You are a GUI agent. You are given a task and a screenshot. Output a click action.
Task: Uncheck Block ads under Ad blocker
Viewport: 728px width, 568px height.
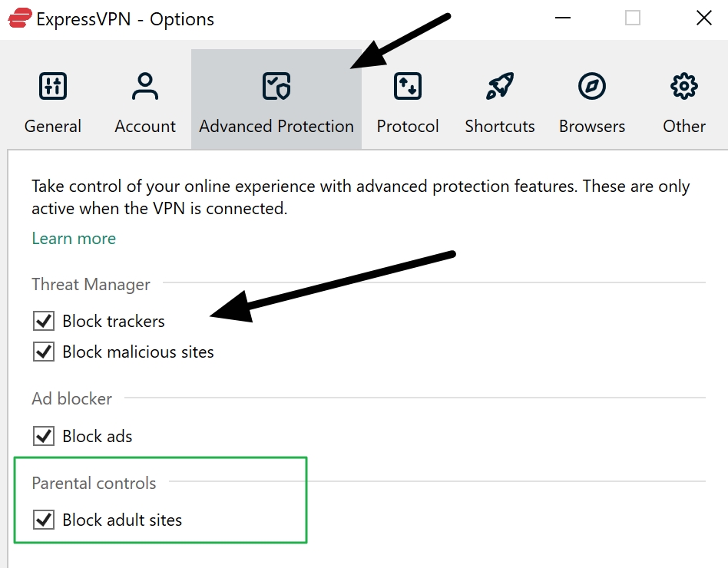click(x=44, y=436)
